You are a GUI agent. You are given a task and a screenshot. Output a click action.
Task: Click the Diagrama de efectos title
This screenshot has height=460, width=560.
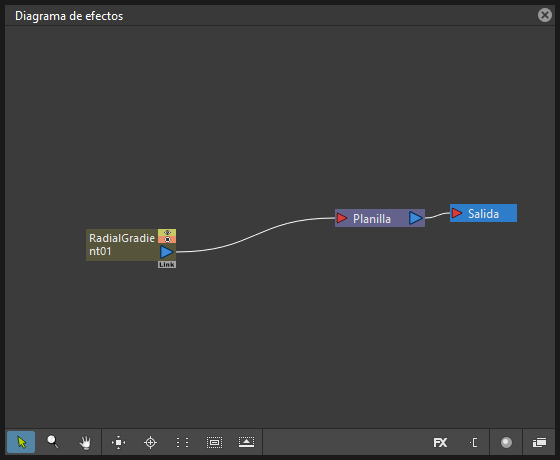[x=69, y=16]
